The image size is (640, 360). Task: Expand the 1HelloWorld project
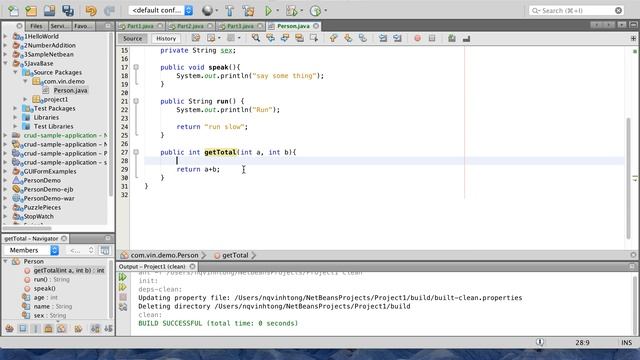(5, 36)
